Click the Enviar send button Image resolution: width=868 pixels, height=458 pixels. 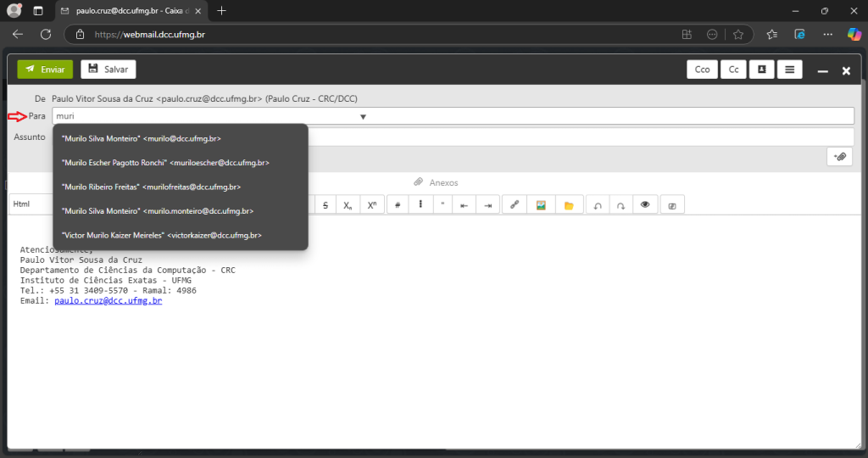(x=45, y=70)
